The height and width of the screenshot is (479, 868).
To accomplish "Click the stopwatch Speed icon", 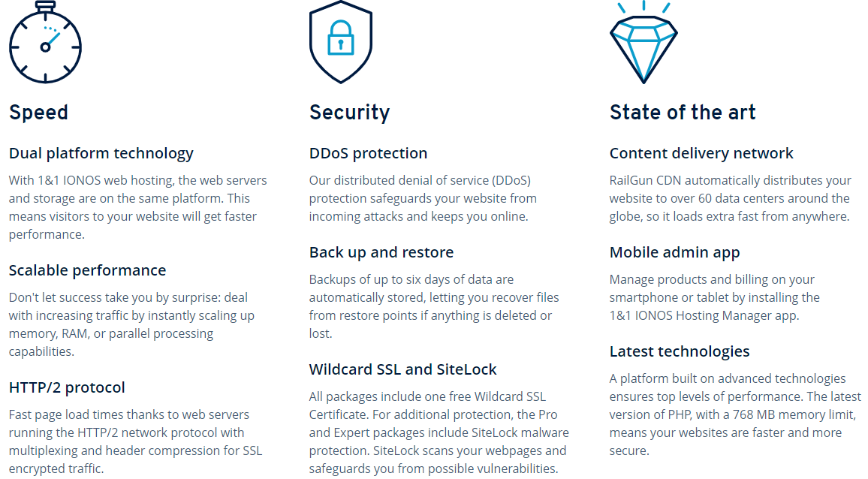I will click(x=45, y=42).
